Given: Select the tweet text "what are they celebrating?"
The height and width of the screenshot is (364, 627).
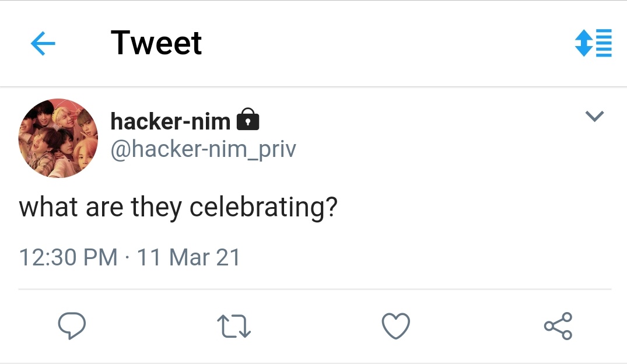Looking at the screenshot, I should (178, 208).
